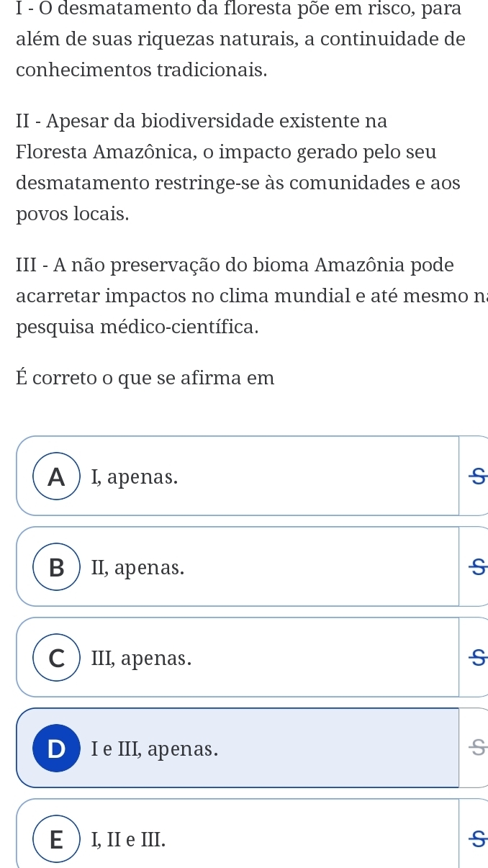This screenshot has height=868, width=488.
Task: Mark the letter C circle
Action: coord(56,658)
